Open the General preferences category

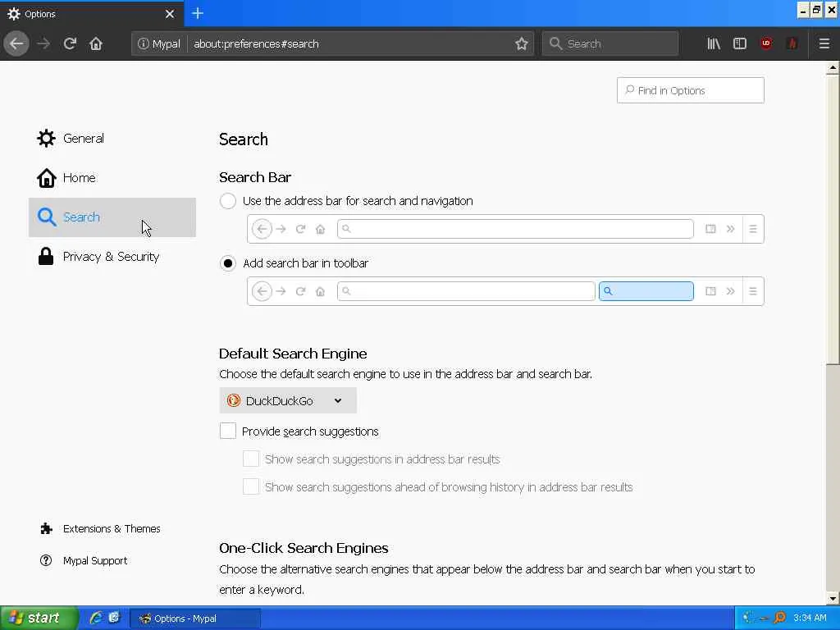coord(83,139)
